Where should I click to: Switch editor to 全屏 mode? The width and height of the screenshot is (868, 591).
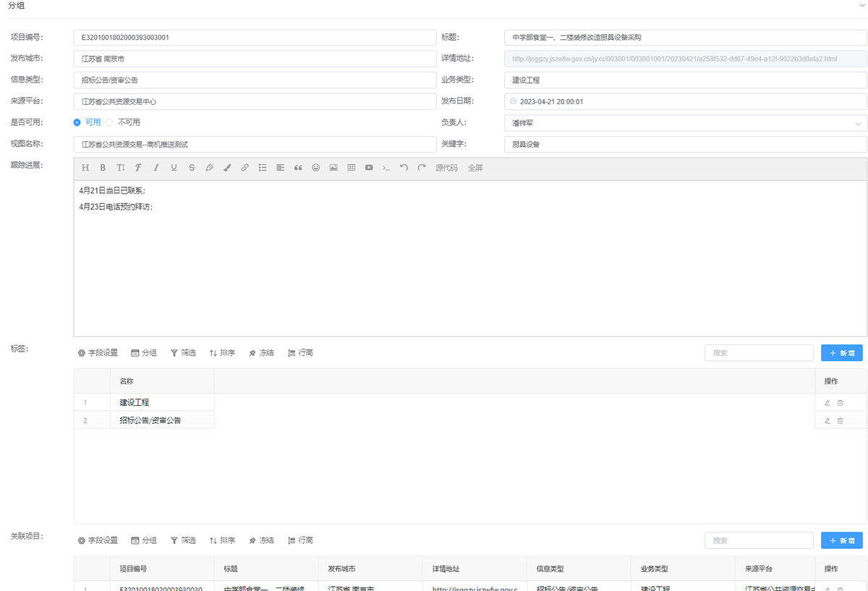pos(475,168)
